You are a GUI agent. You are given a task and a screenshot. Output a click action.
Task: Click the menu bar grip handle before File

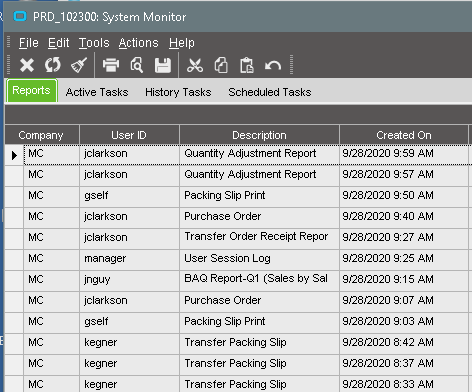pos(9,43)
